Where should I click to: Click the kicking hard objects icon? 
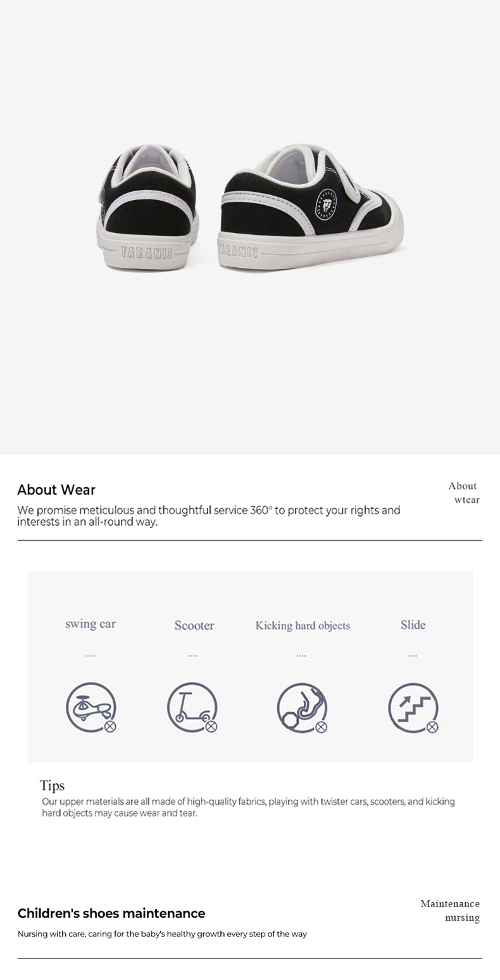pos(303,708)
